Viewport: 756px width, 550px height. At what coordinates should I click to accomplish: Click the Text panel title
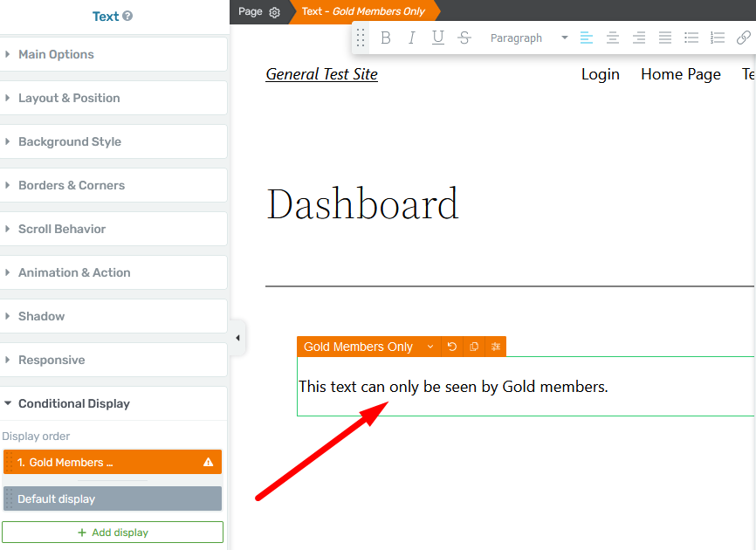(x=105, y=17)
